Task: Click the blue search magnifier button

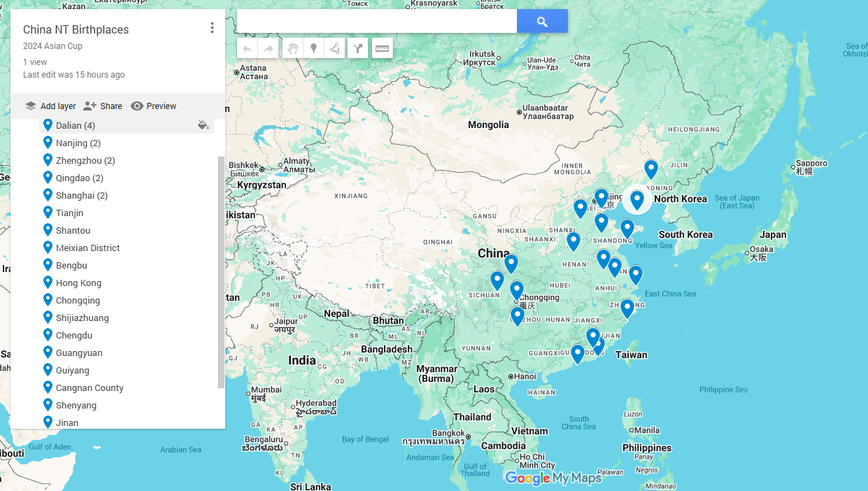Action: tap(542, 22)
